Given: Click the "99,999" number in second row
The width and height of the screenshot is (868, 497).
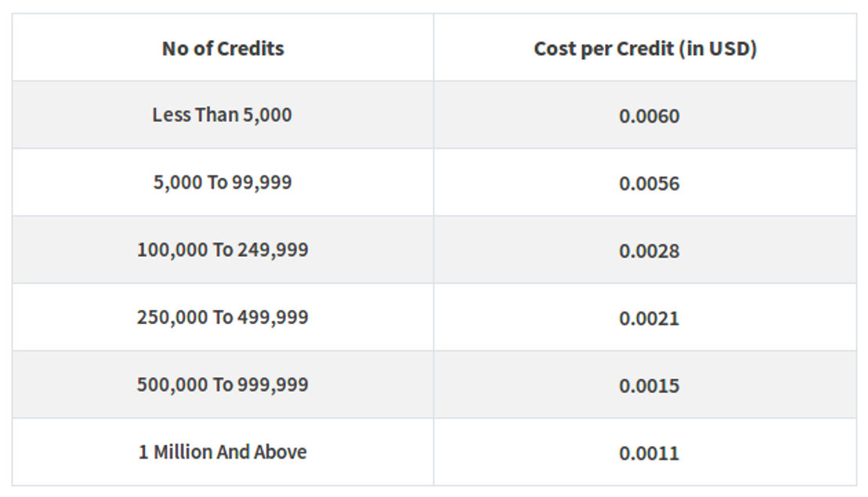Looking at the screenshot, I should pyautogui.click(x=262, y=183).
